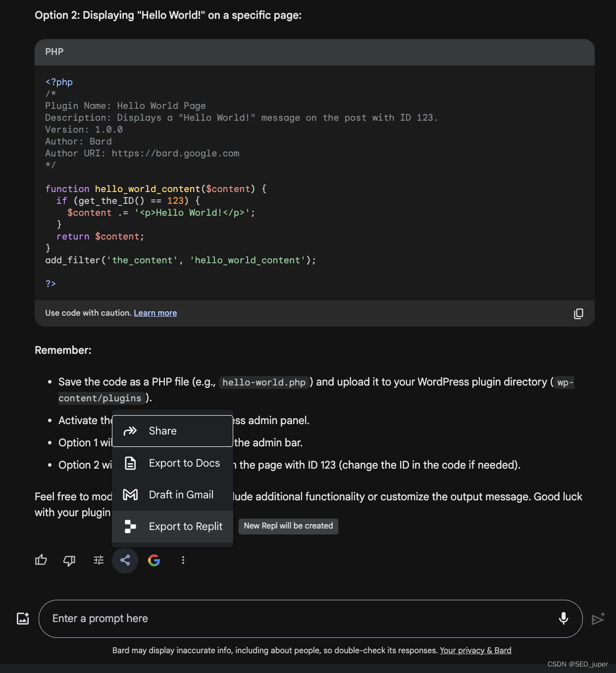
Task: Open Your privacy & Bard link
Action: point(475,650)
